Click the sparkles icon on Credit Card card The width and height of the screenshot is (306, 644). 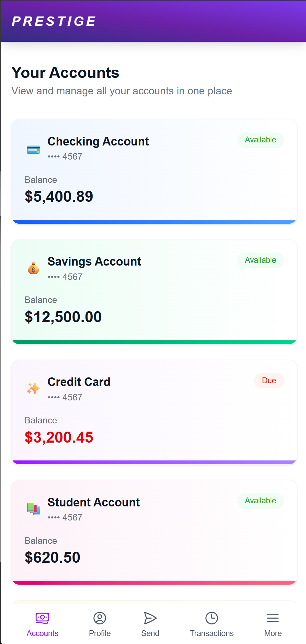tap(33, 389)
